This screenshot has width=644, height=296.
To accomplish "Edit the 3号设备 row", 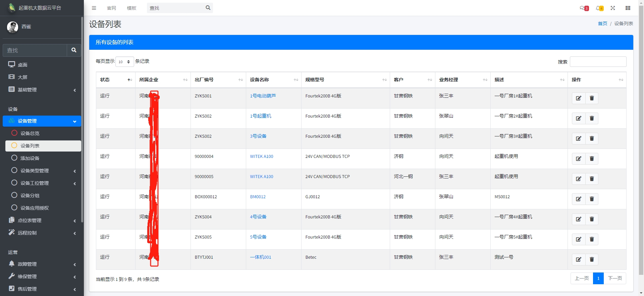I will pyautogui.click(x=579, y=138).
